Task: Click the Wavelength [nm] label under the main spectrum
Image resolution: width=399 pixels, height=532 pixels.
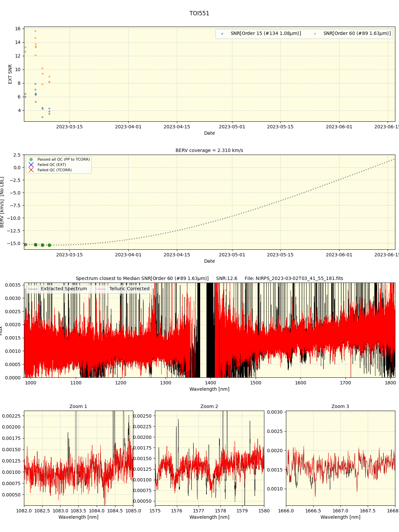Action: (x=209, y=389)
